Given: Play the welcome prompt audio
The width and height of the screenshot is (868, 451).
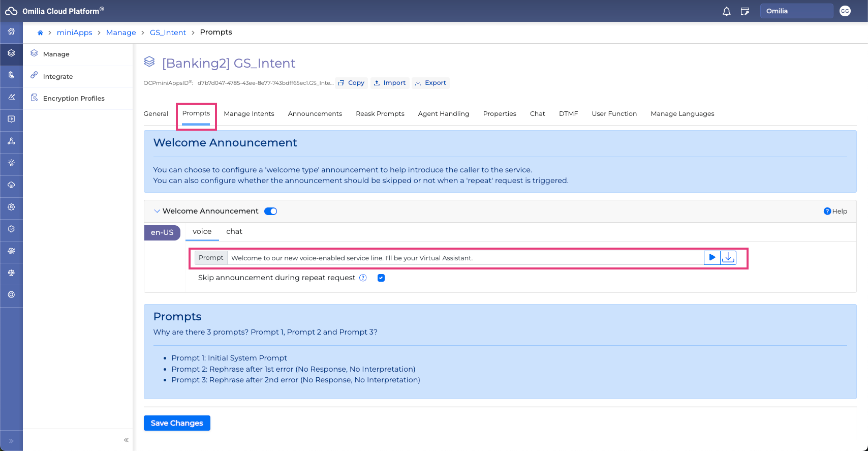Looking at the screenshot, I should click(x=712, y=258).
